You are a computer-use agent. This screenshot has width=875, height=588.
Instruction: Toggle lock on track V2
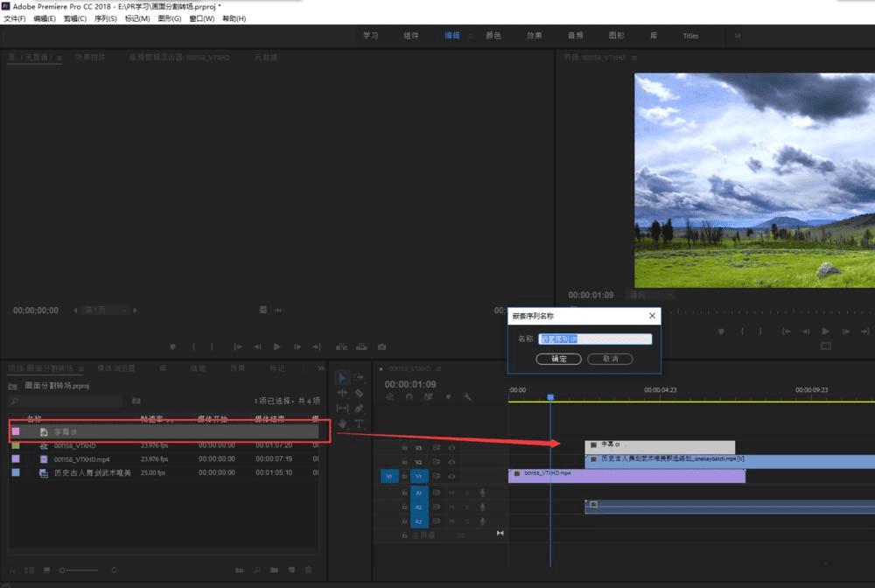coord(404,462)
